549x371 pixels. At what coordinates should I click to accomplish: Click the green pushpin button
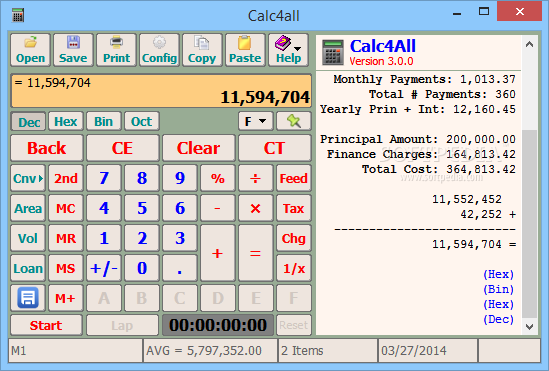[293, 121]
